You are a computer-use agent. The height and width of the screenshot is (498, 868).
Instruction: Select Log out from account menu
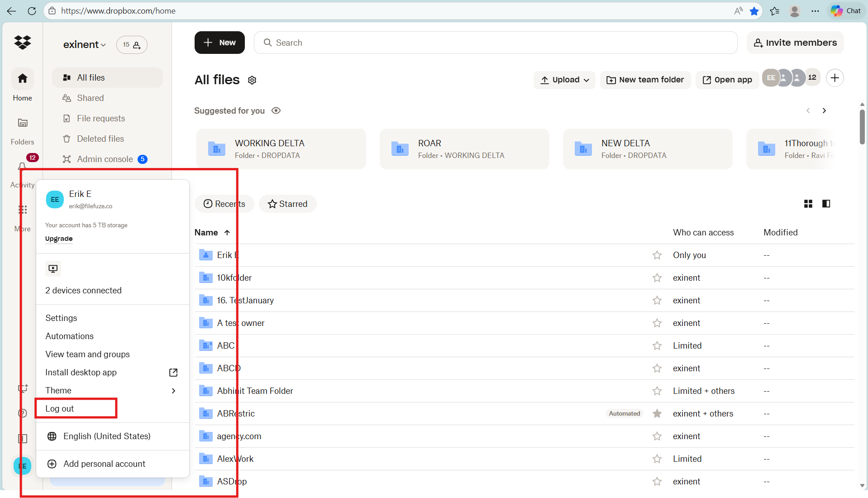[60, 408]
